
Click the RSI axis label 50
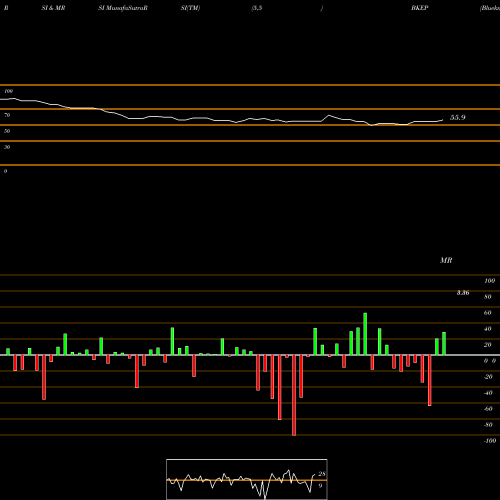click(x=7, y=131)
